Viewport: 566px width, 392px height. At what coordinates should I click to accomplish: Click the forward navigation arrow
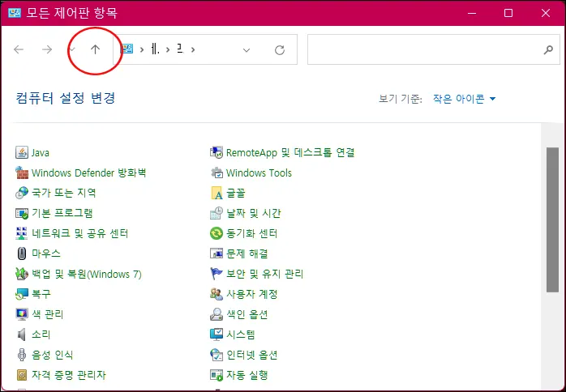[x=47, y=49]
